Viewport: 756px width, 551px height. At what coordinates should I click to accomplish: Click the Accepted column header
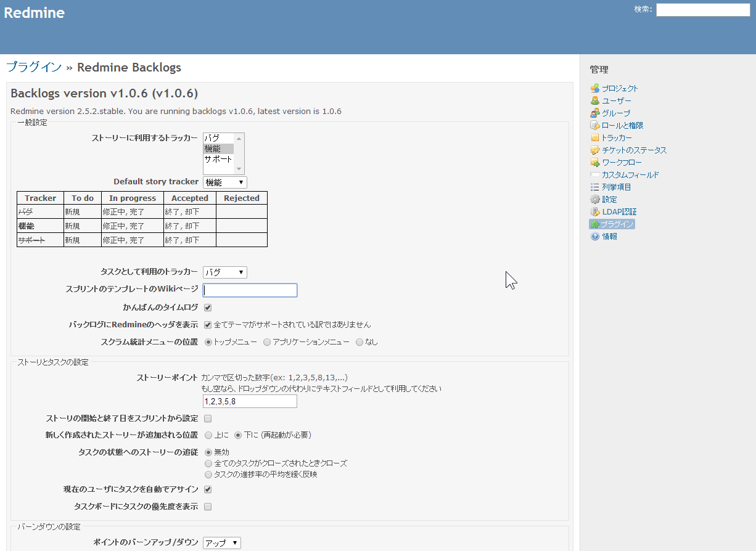[x=190, y=198]
